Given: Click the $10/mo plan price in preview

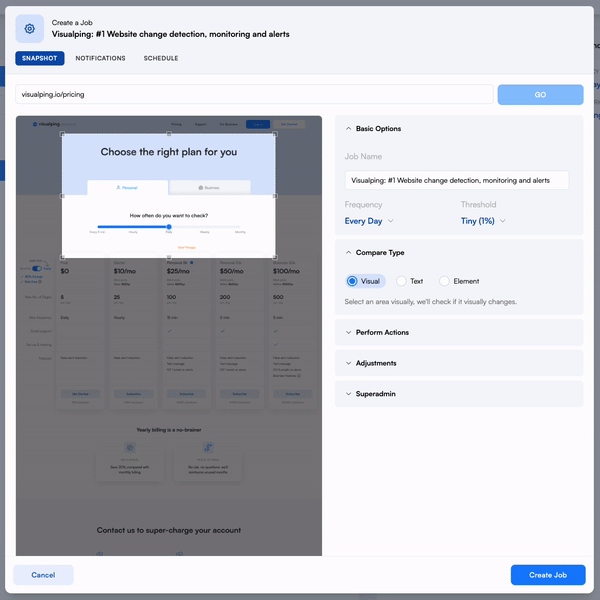Looking at the screenshot, I should tap(125, 271).
